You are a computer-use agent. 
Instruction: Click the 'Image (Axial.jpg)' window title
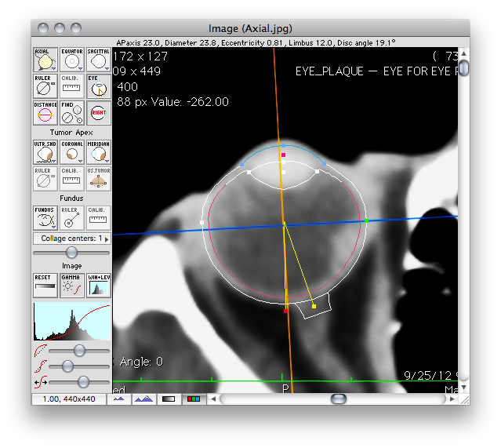[x=250, y=29]
